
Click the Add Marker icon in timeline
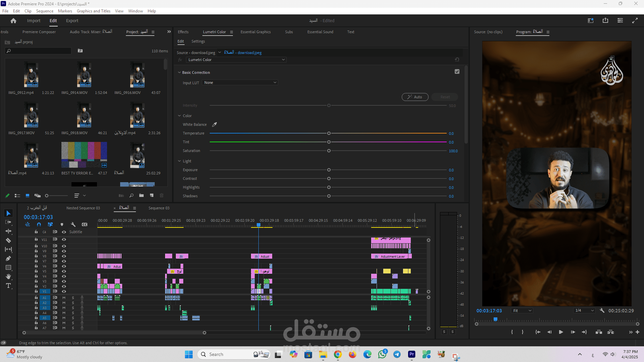[x=62, y=224]
